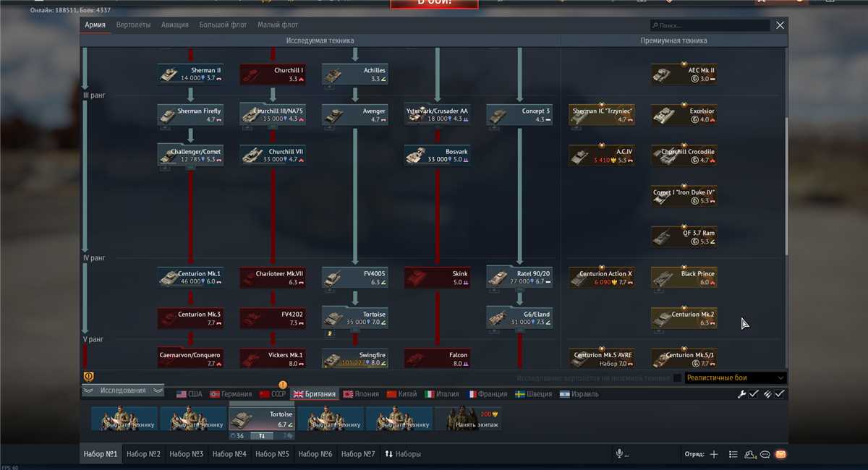Open the contacts icon with counter
Image resolution: width=868 pixels, height=470 pixels.
click(x=750, y=454)
